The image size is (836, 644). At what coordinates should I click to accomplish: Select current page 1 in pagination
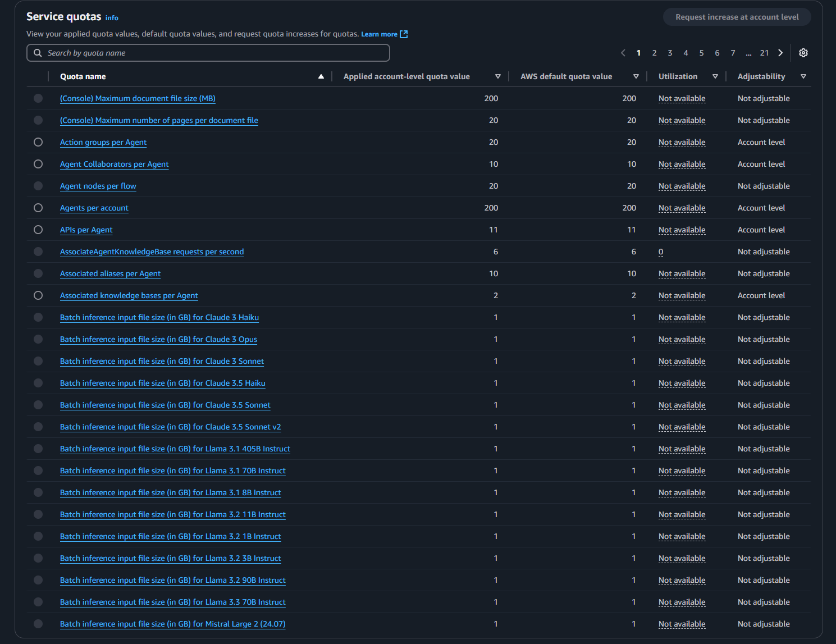click(638, 53)
